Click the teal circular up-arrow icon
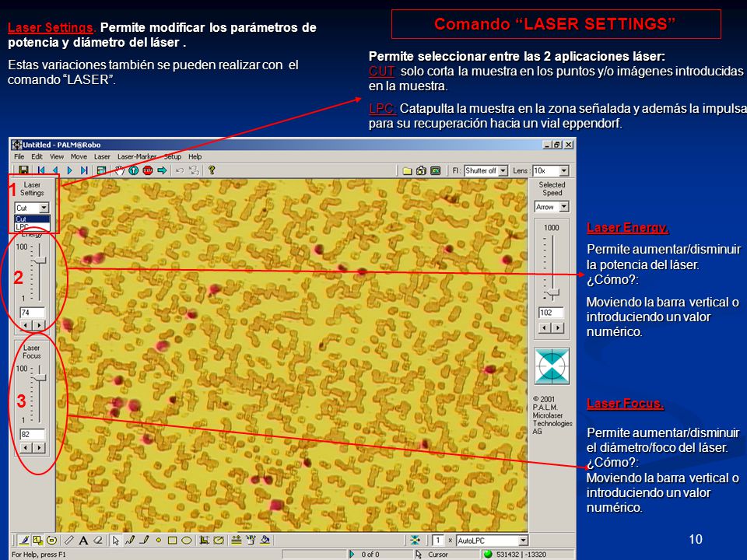The height and width of the screenshot is (560, 747). click(133, 170)
